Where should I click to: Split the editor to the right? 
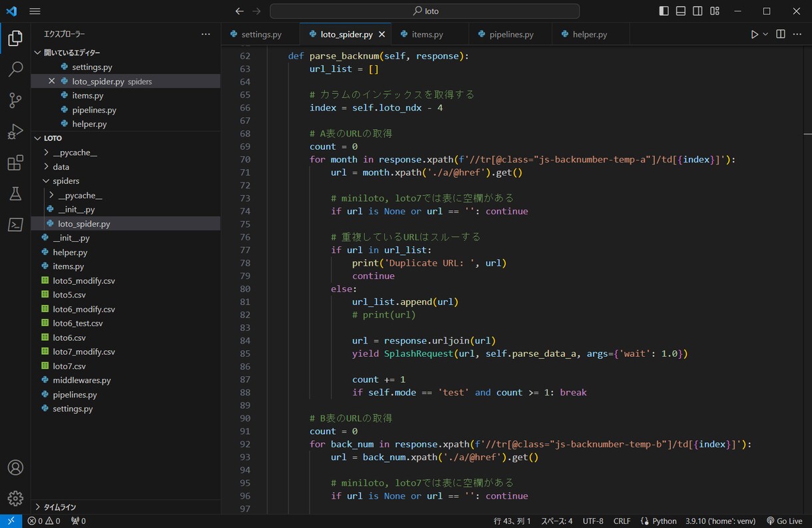(x=781, y=34)
